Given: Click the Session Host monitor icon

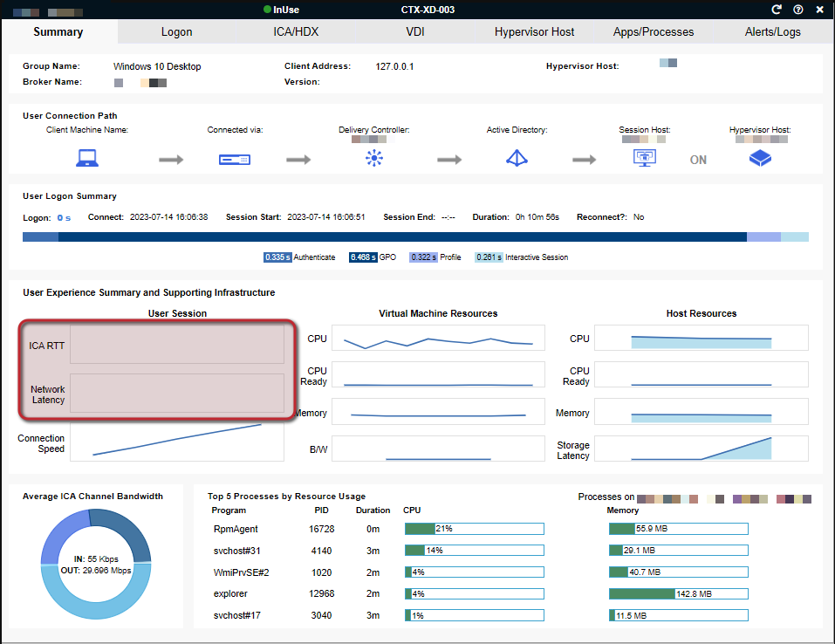Looking at the screenshot, I should 645,159.
